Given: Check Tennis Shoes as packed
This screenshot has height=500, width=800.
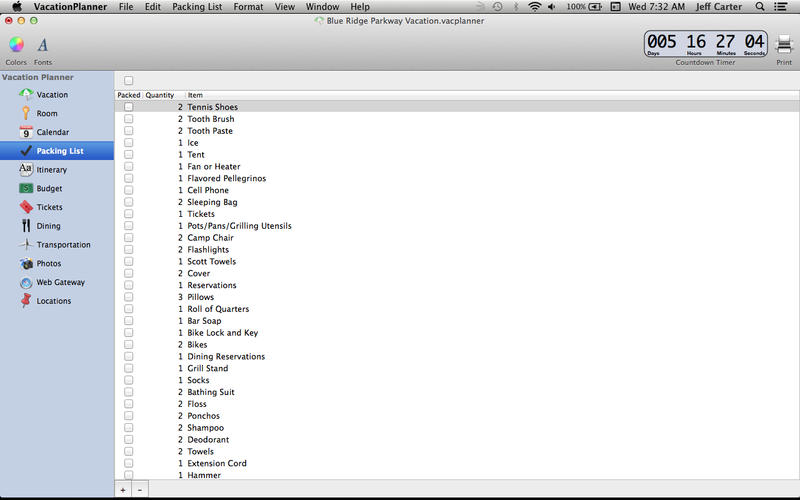Looking at the screenshot, I should pos(129,107).
